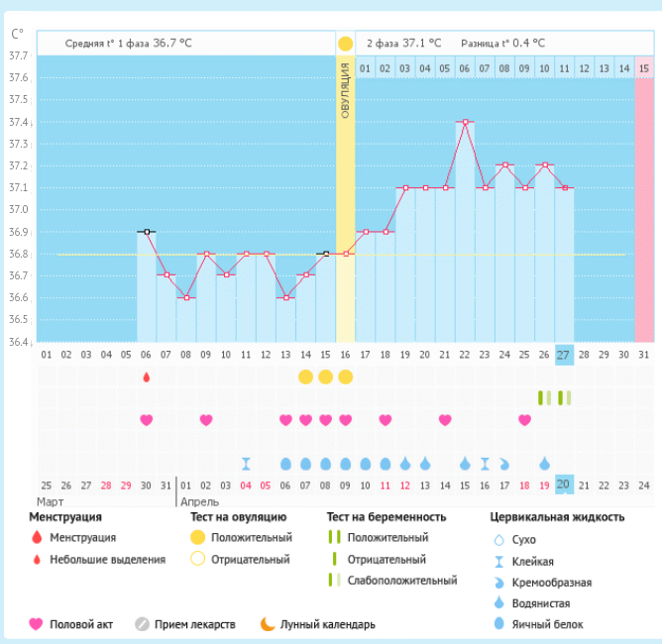The height and width of the screenshot is (644, 662).
Task: Toggle the Половой акт legend heart
Action: click(x=37, y=624)
